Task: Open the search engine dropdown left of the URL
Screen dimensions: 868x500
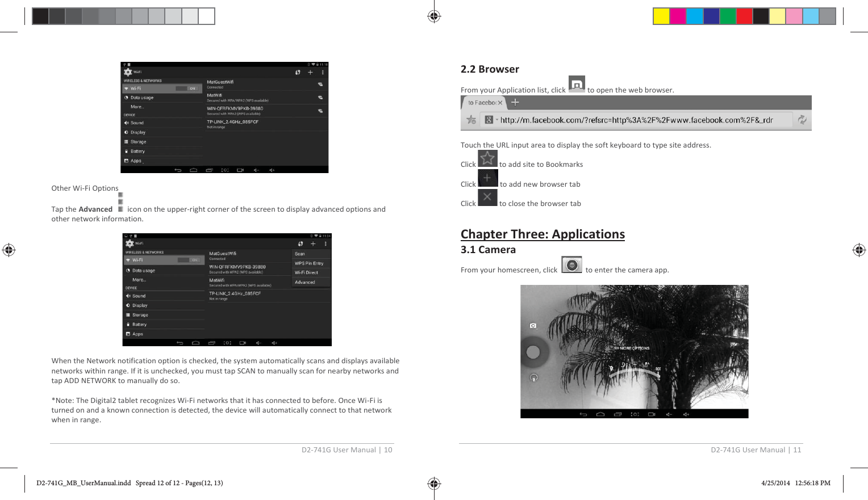Action: pyautogui.click(x=490, y=120)
